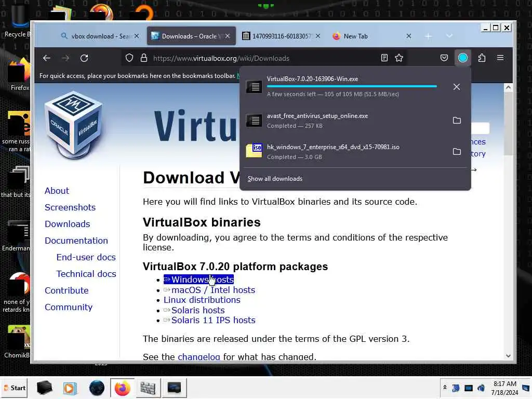This screenshot has height=399, width=532.
Task: Select the Downloads – Oracle VirtualBox tab
Action: 191,36
